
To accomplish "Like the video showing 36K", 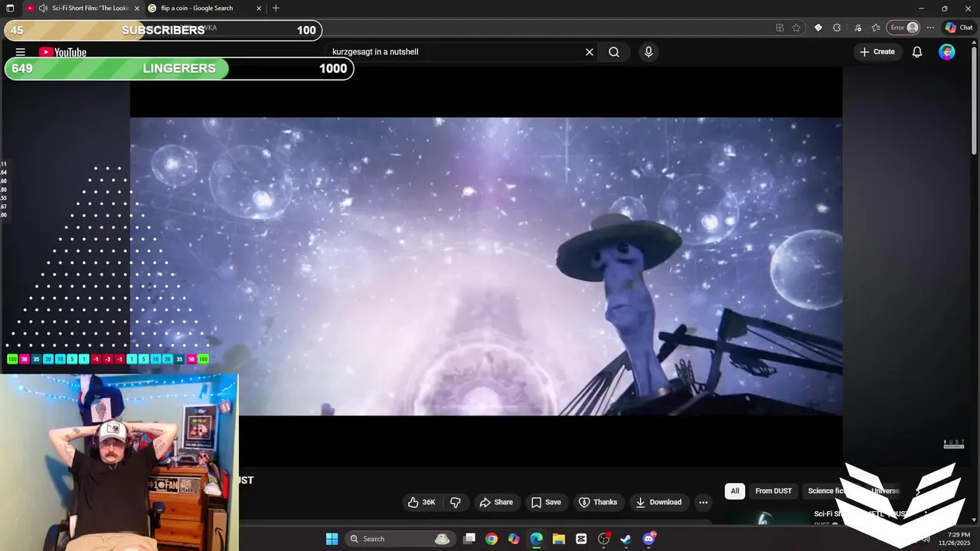I will click(x=422, y=502).
